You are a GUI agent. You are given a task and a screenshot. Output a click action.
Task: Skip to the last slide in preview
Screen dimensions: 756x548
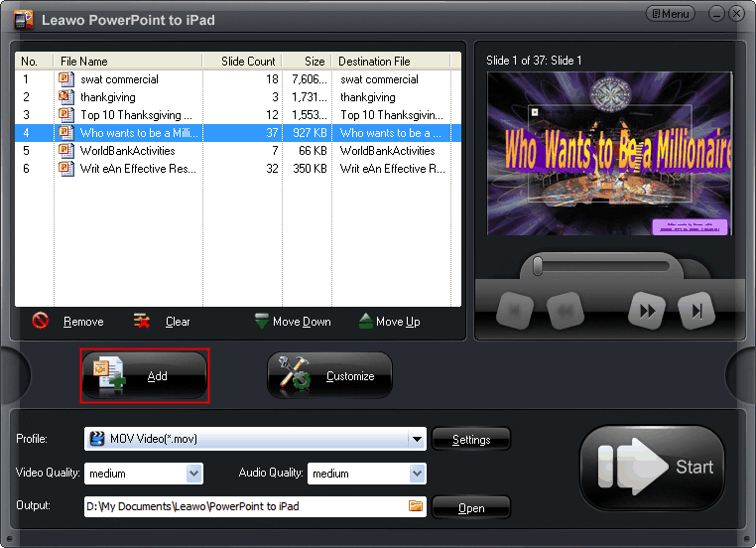[696, 311]
